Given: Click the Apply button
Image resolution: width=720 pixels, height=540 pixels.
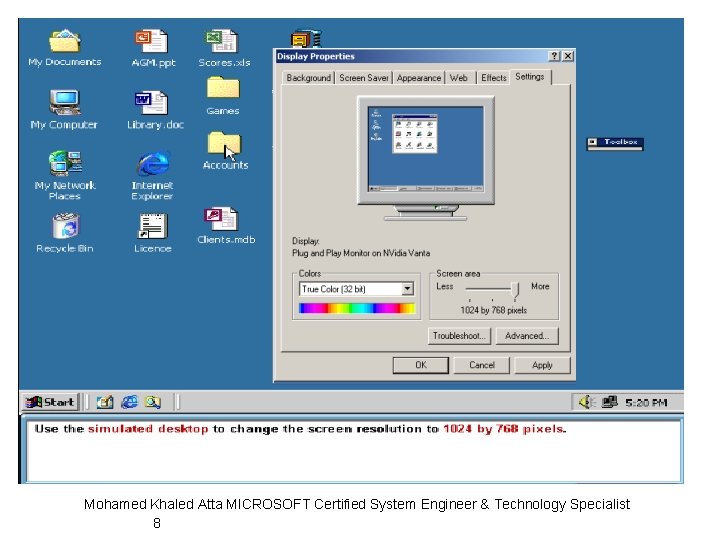Looking at the screenshot, I should click(x=542, y=365).
